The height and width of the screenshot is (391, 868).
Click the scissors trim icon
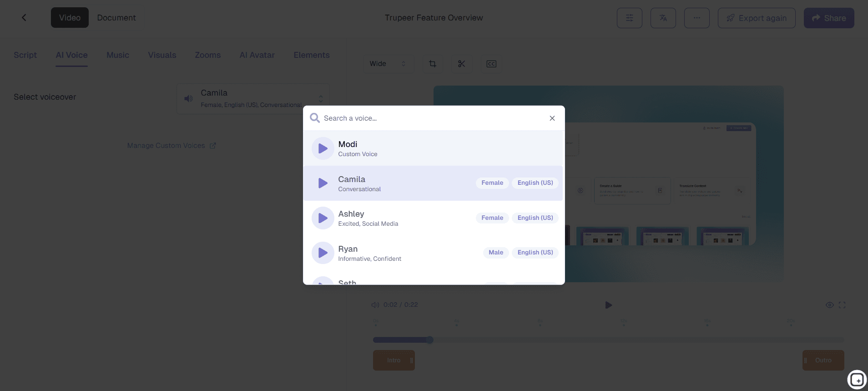pos(462,64)
